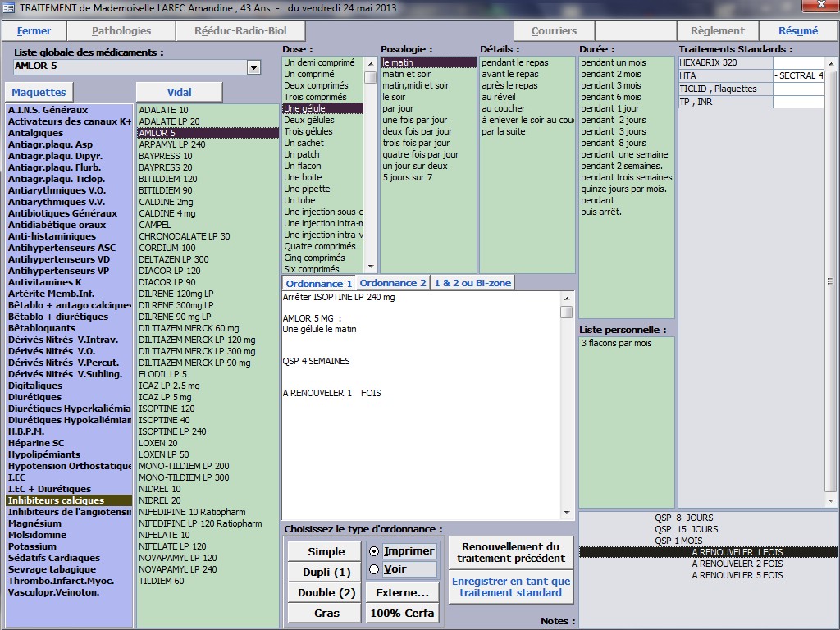Switch to the Ordonnance 2 tab
The image size is (840, 630).
(393, 283)
